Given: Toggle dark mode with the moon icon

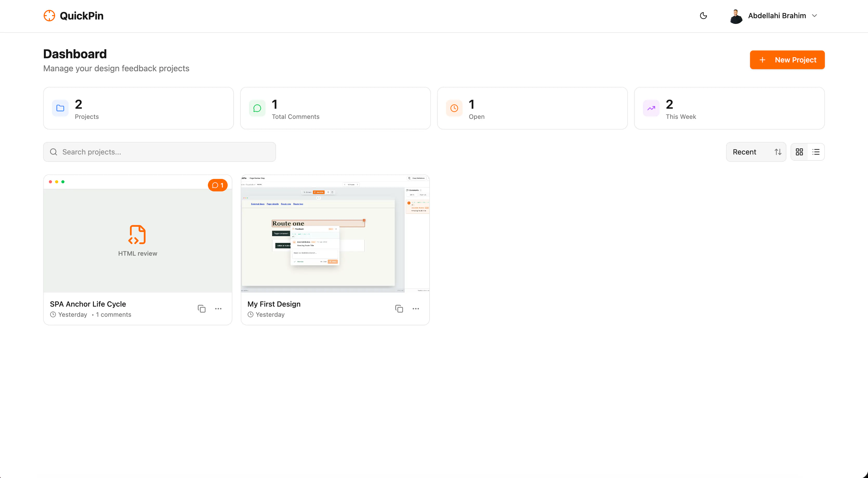Looking at the screenshot, I should pos(703,16).
